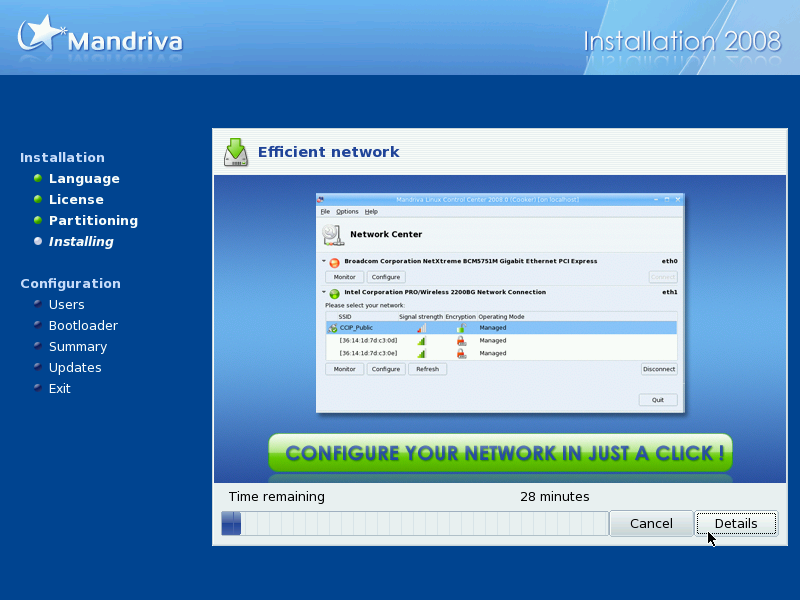Viewport: 800px width, 600px height.
Task: Click the green install arrow icon beside Efficient network
Action: pos(236,153)
